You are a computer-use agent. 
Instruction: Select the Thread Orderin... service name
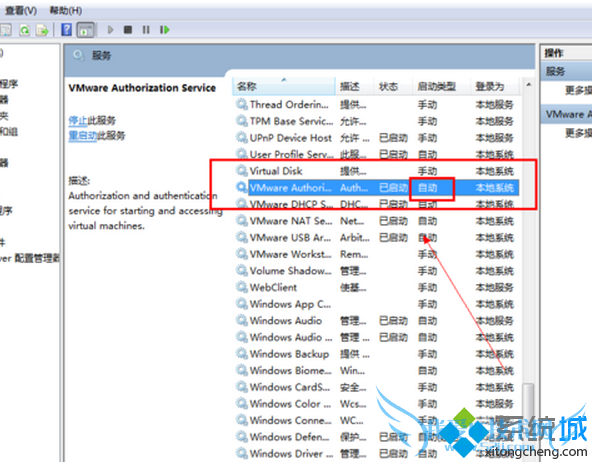(290, 104)
